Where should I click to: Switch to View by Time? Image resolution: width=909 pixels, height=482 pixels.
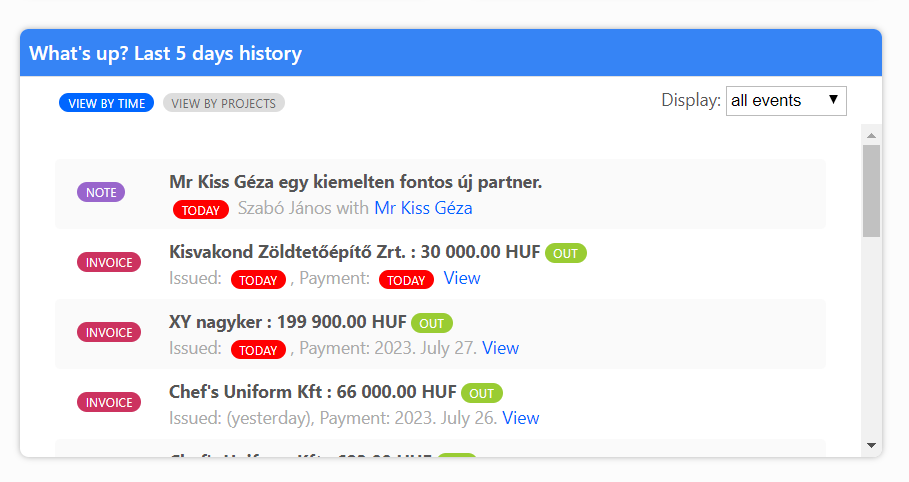pyautogui.click(x=106, y=103)
